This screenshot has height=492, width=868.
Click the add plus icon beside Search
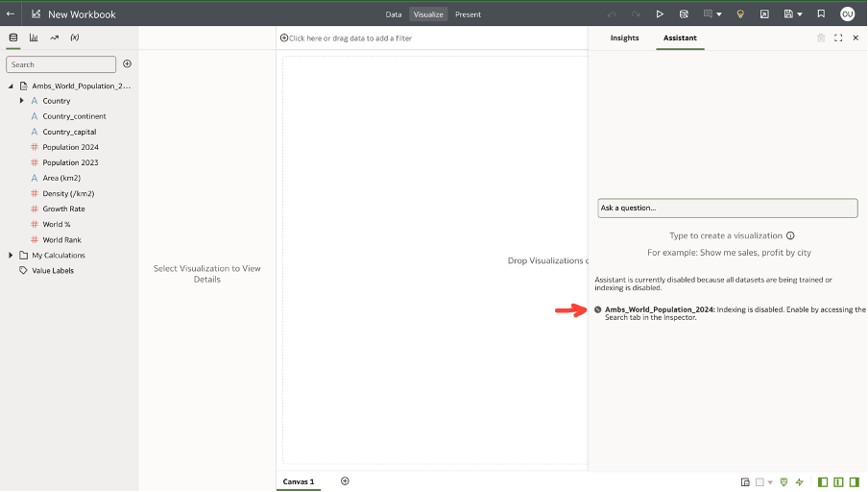[x=128, y=63]
